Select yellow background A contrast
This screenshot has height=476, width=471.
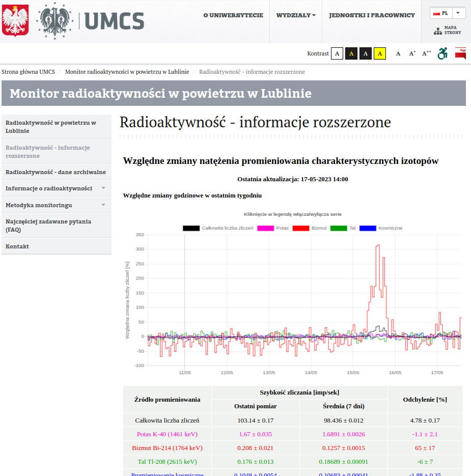click(x=379, y=54)
